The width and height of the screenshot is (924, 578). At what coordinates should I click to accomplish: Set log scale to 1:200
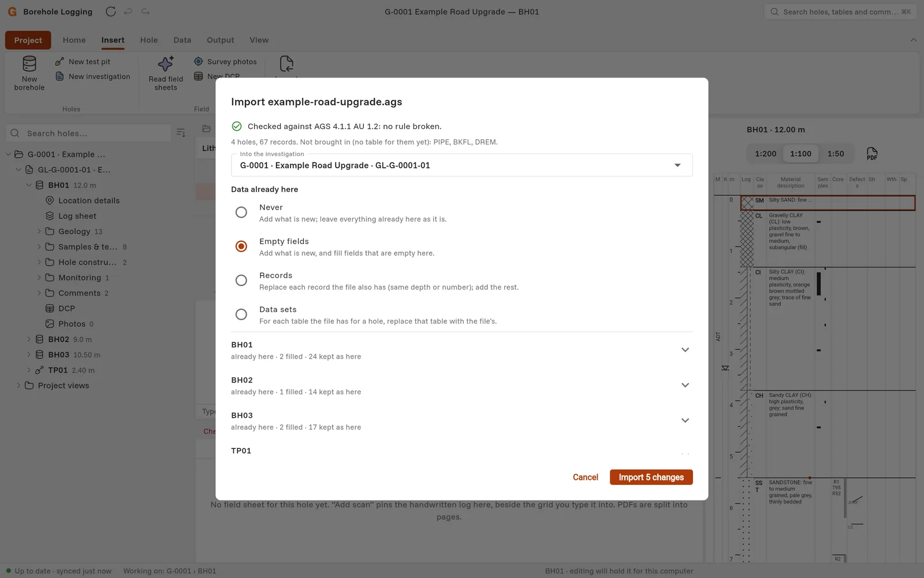765,154
